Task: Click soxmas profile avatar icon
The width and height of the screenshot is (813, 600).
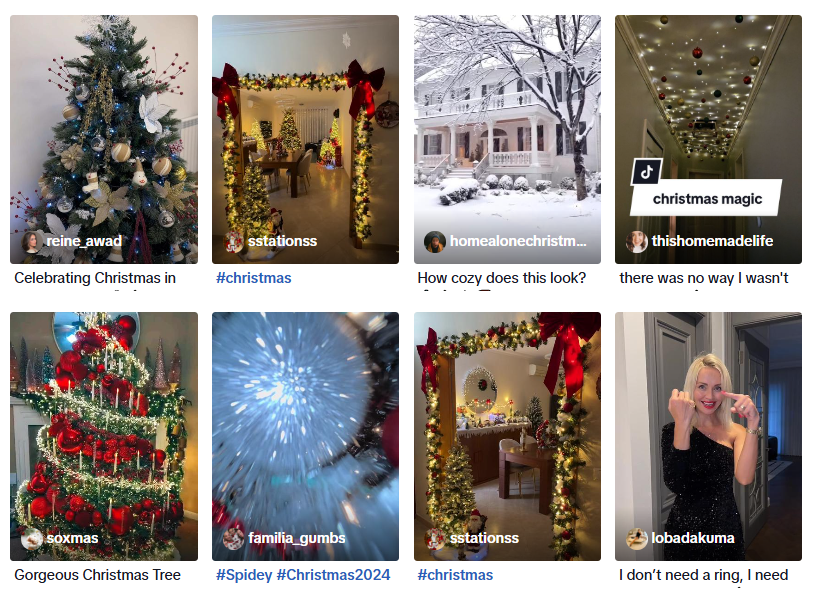Action: pyautogui.click(x=32, y=539)
